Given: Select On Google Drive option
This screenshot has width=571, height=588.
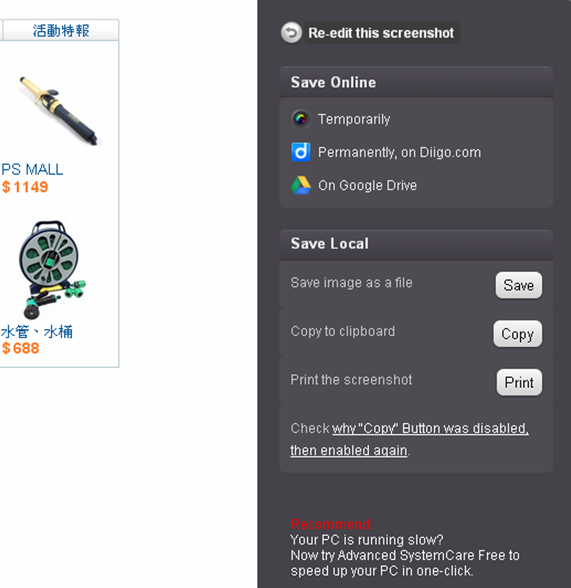Looking at the screenshot, I should point(367,185).
